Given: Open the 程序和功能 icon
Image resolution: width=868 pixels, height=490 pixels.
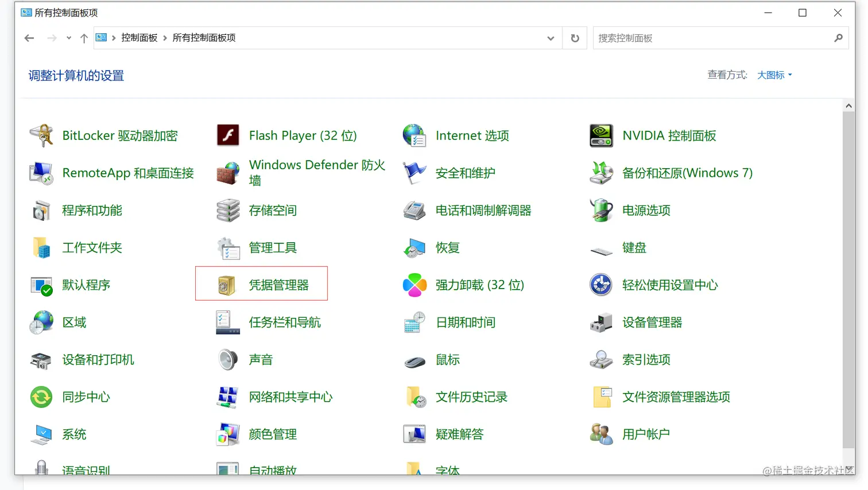Looking at the screenshot, I should 41,211.
